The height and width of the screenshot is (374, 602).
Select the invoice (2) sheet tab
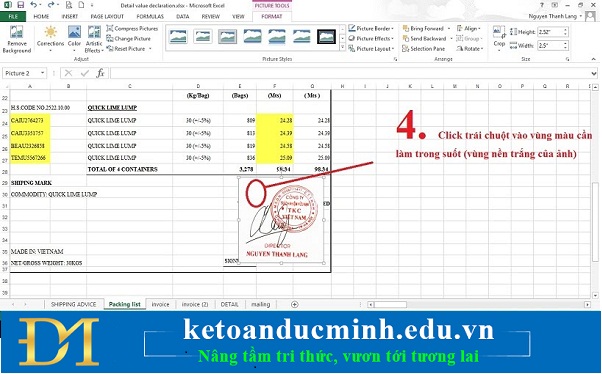(x=195, y=304)
